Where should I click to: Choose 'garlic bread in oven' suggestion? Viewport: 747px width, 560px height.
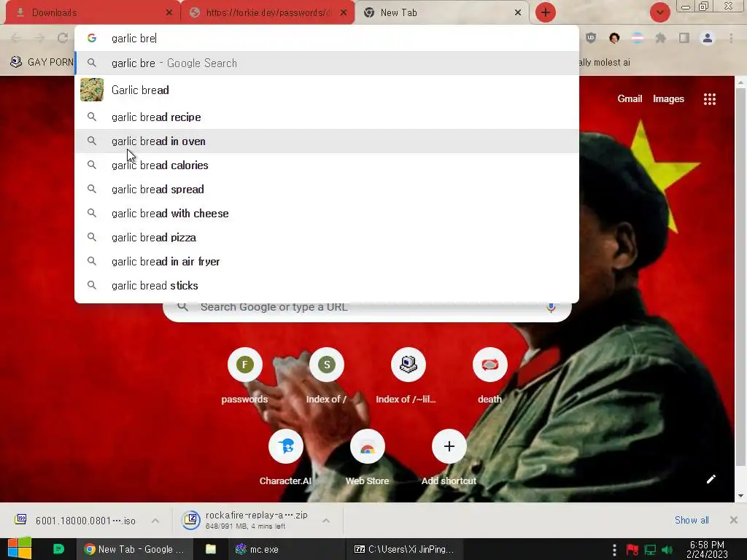[327, 141]
